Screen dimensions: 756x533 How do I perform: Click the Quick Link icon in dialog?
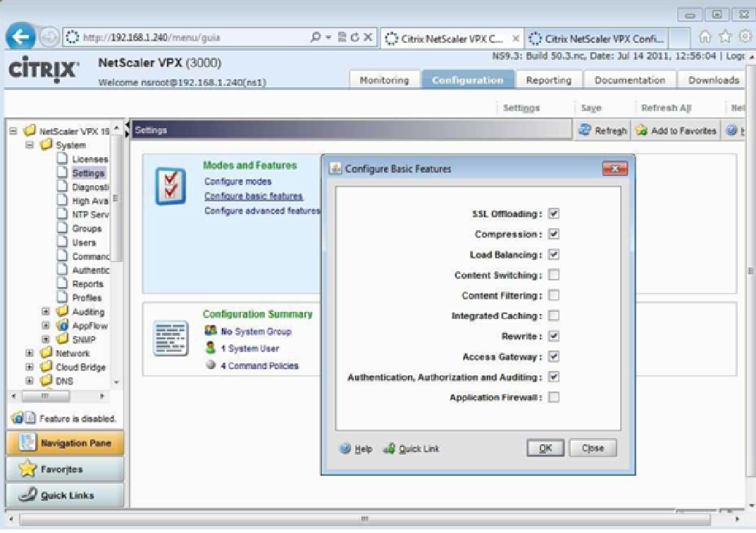click(389, 449)
